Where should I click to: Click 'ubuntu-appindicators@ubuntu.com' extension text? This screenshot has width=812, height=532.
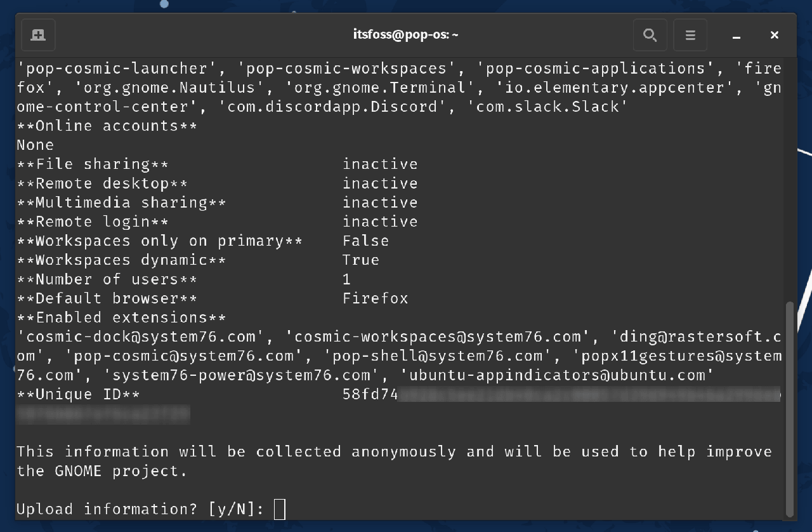[x=557, y=375]
